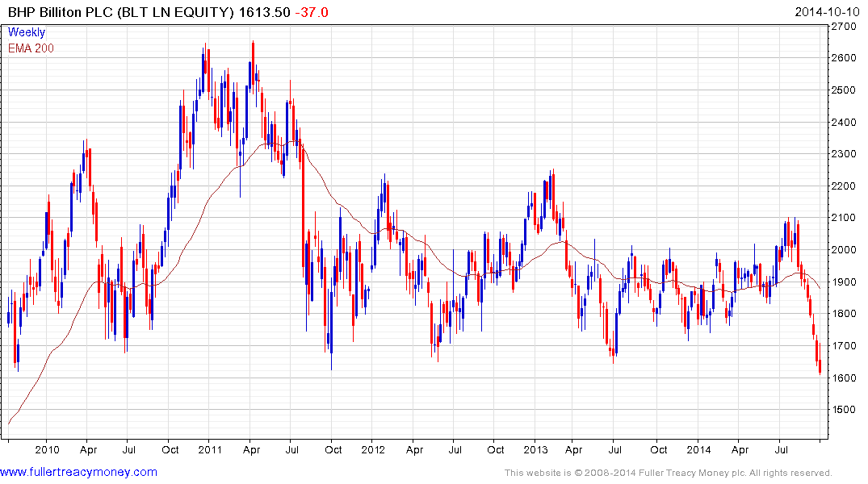The height and width of the screenshot is (484, 868).
Task: Click the 2012 year axis label
Action: pyautogui.click(x=373, y=449)
